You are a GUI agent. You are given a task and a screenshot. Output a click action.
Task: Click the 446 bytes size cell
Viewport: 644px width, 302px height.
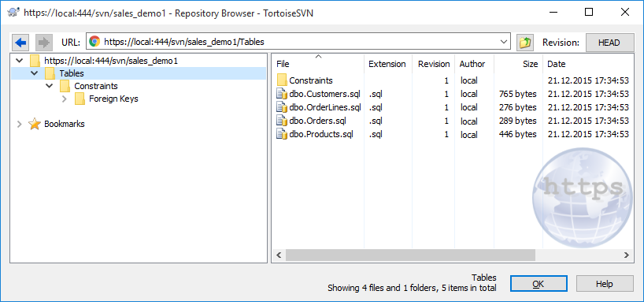pos(517,134)
